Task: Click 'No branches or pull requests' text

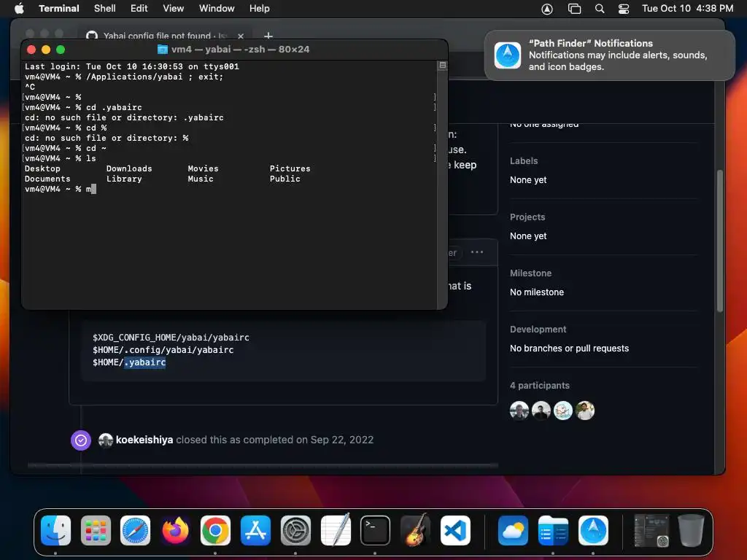Action: click(569, 349)
